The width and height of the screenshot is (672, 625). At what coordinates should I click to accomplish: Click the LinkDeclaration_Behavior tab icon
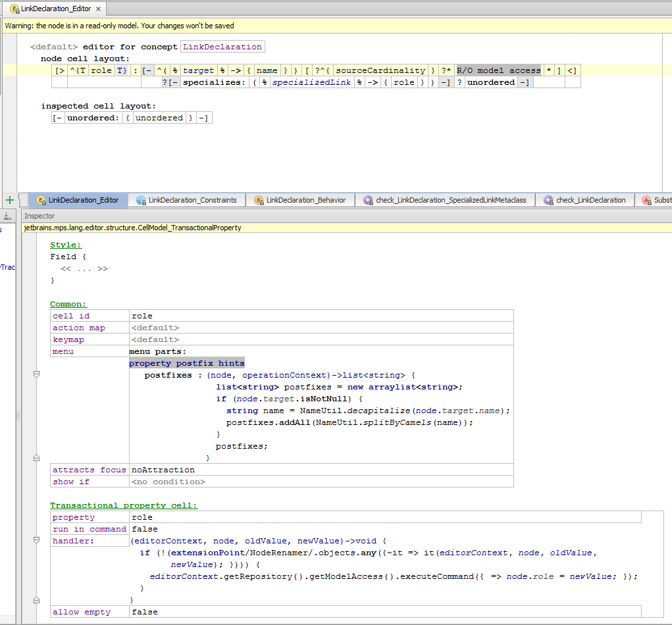pyautogui.click(x=259, y=201)
